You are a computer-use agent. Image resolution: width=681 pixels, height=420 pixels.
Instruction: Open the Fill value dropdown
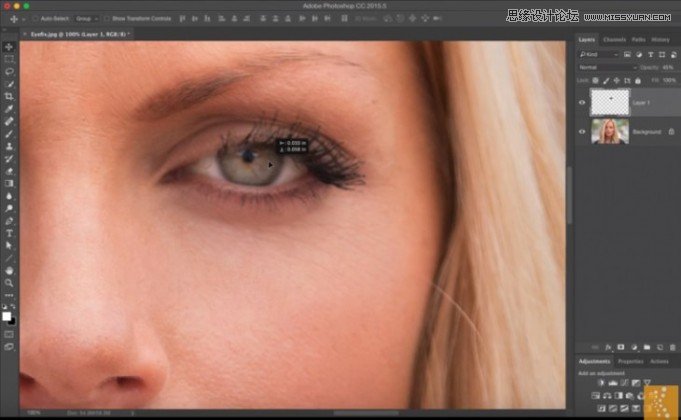[669, 81]
